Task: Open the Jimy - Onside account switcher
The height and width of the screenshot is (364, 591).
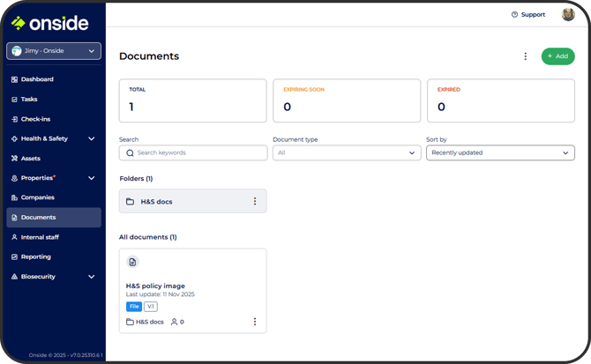Action: tap(54, 51)
